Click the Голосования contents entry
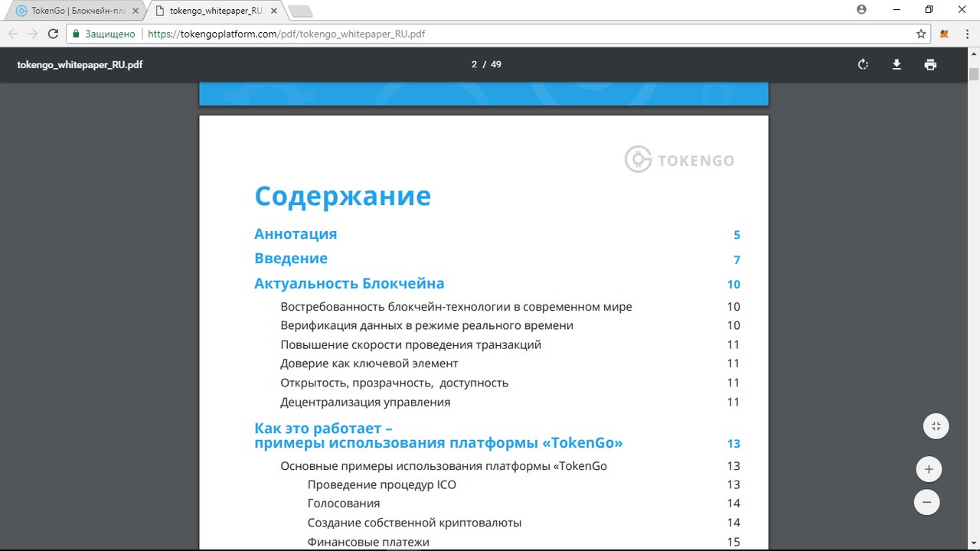980x551 pixels. (x=344, y=504)
